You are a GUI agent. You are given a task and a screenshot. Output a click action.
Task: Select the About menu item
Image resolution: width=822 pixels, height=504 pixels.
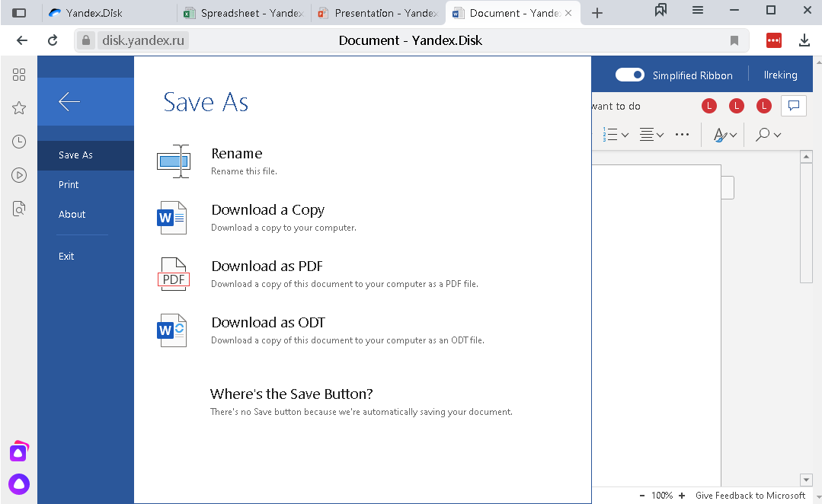pyautogui.click(x=72, y=214)
